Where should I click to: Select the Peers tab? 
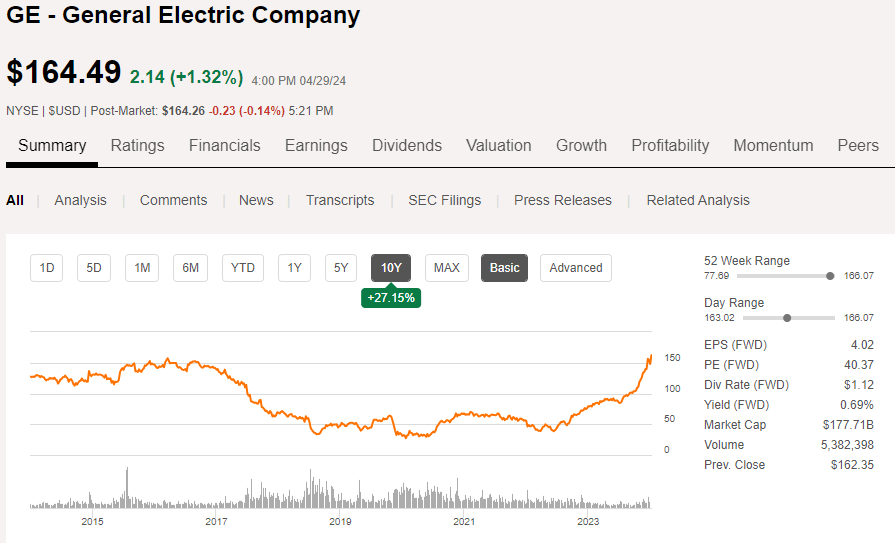858,145
